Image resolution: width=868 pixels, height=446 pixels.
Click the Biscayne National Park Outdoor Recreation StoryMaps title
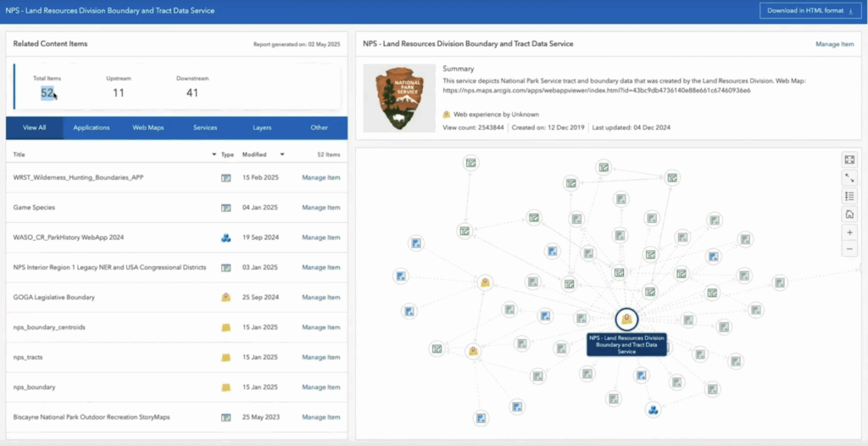coord(92,417)
